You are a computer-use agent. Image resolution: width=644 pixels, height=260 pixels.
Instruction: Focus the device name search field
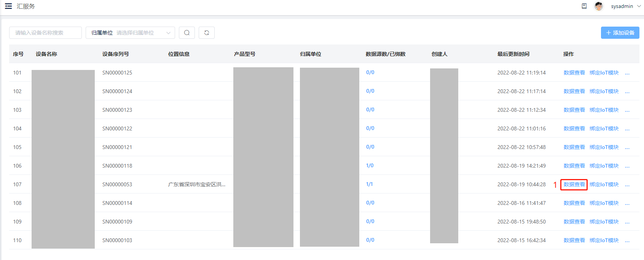pyautogui.click(x=45, y=33)
